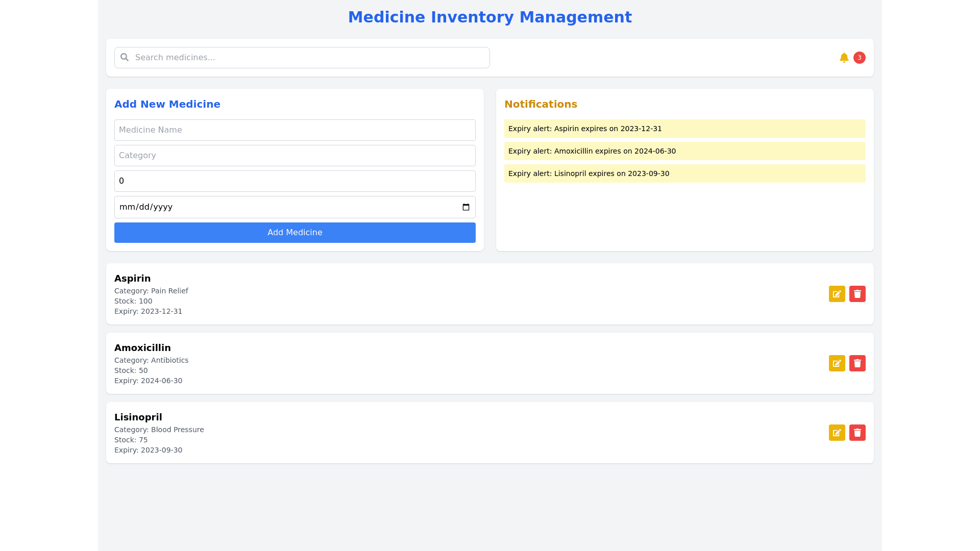Delete the Lisinopril entry
980x551 pixels.
(857, 433)
